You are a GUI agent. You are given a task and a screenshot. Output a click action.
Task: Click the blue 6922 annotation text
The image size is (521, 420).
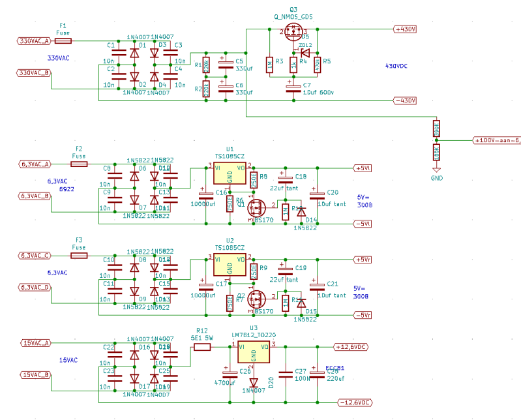coord(67,189)
